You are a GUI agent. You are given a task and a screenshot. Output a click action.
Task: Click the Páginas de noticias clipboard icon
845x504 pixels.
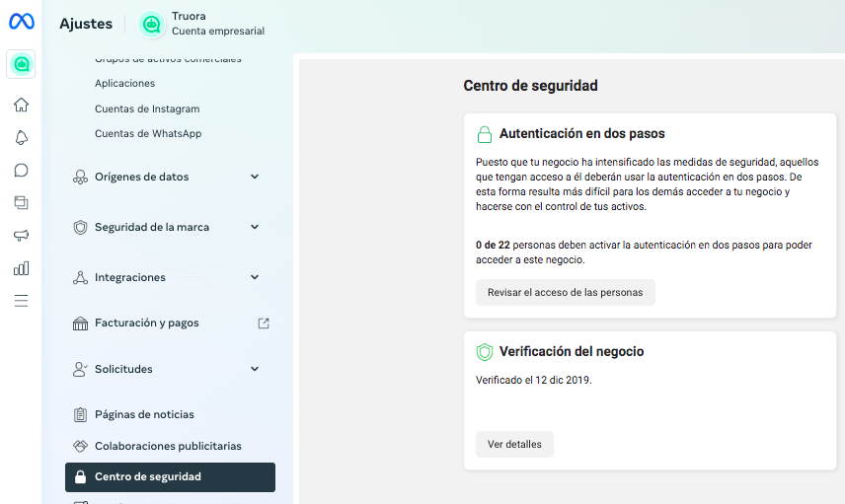[80, 414]
